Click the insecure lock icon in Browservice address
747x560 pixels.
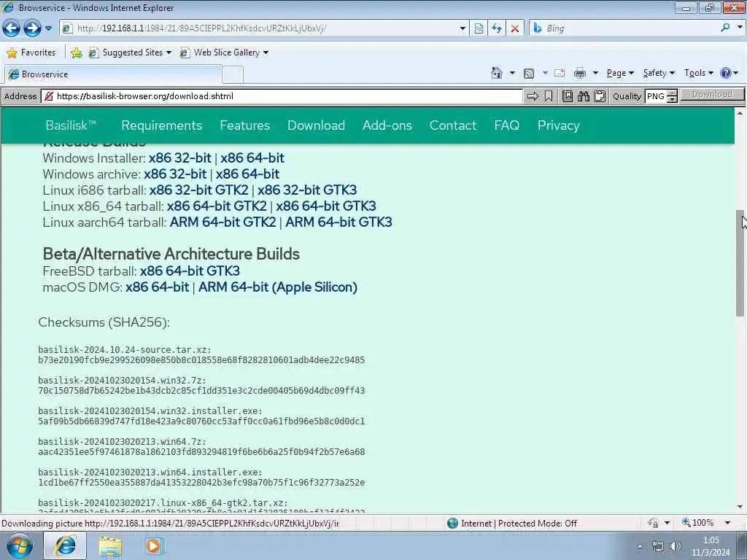tap(48, 96)
